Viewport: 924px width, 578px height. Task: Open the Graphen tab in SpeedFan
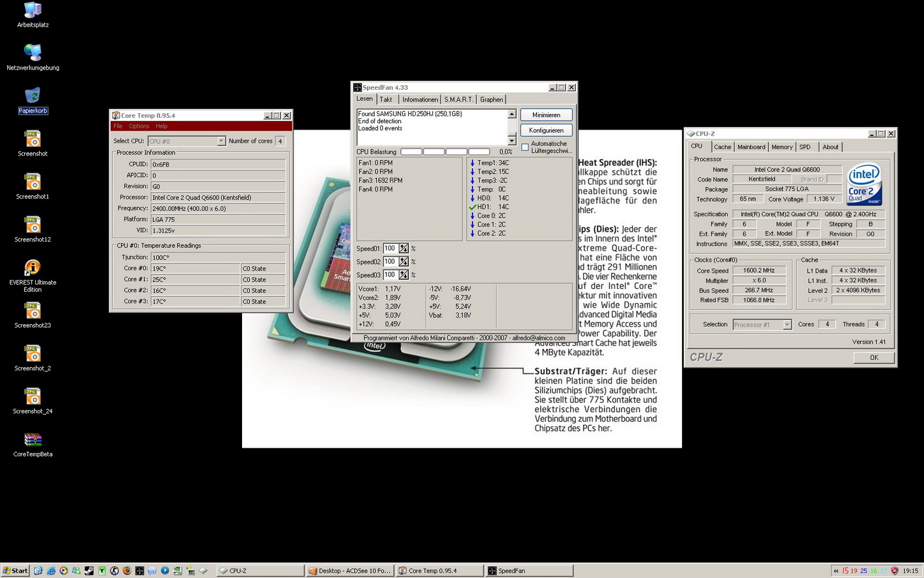click(491, 100)
